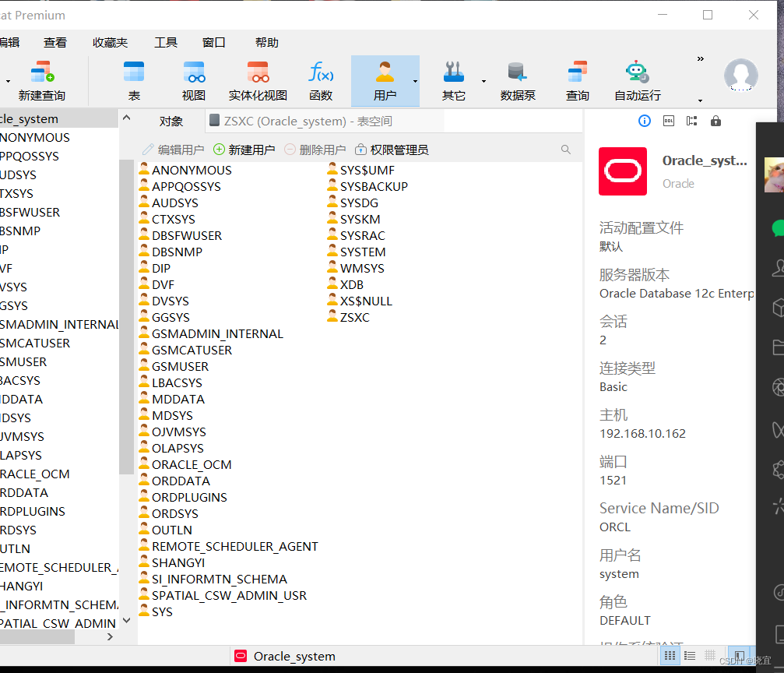The image size is (784, 673).
Task: Select the ORACLE_OCM user in object list
Action: (185, 465)
